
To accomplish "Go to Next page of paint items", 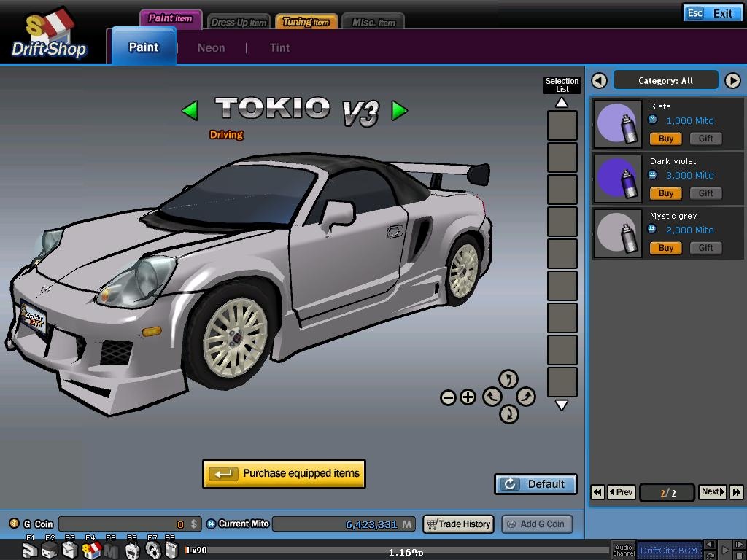I will pyautogui.click(x=711, y=492).
